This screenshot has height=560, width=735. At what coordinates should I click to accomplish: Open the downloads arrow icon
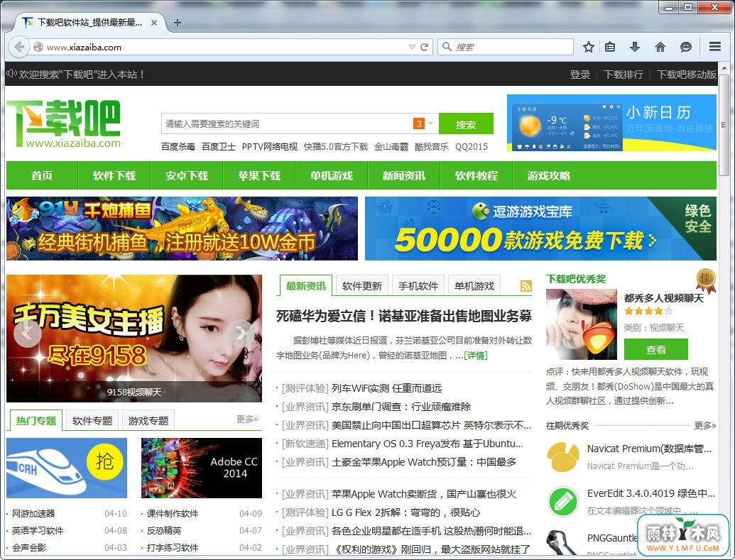coord(635,47)
